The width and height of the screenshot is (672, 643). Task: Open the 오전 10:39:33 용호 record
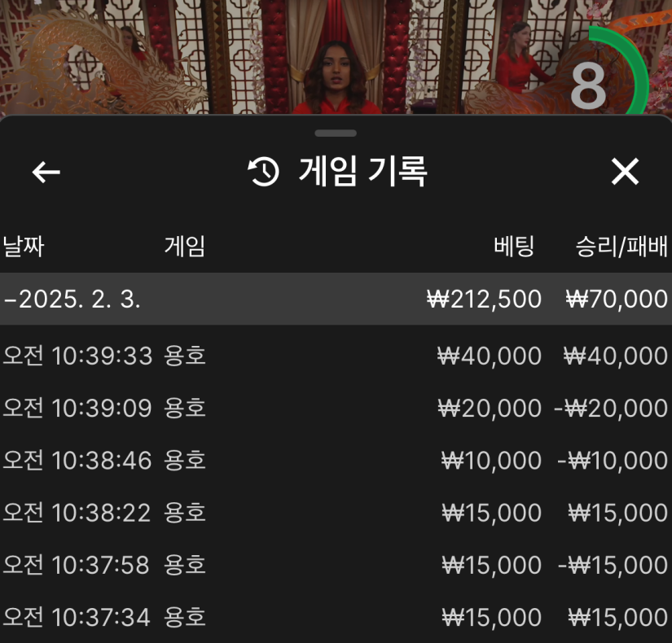[x=335, y=356]
